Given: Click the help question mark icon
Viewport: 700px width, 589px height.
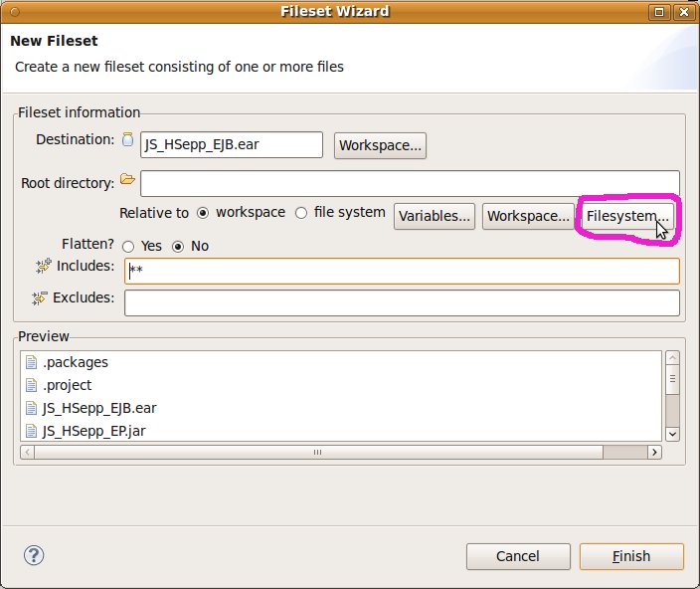Looking at the screenshot, I should click(32, 555).
